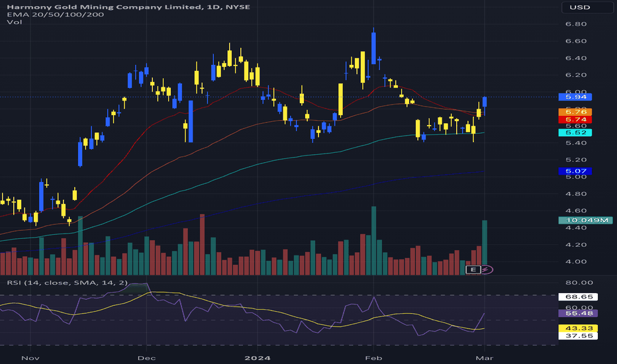Click the 5.20 price axis label

click(x=576, y=159)
